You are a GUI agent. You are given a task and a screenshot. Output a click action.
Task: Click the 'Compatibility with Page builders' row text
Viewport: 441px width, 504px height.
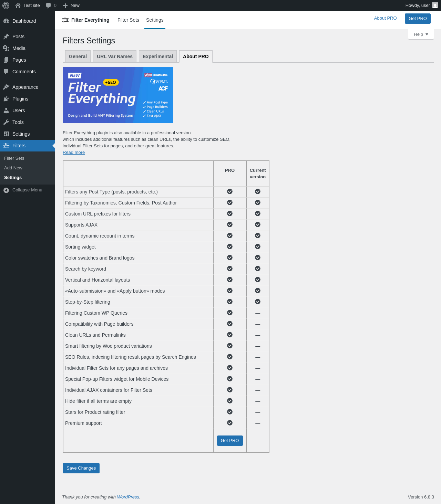click(x=99, y=324)
